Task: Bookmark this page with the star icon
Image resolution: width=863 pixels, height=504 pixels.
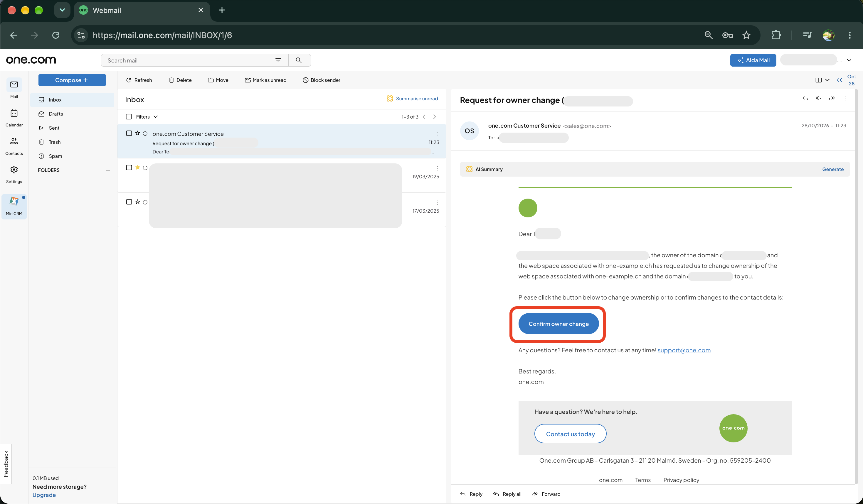Action: (x=746, y=35)
